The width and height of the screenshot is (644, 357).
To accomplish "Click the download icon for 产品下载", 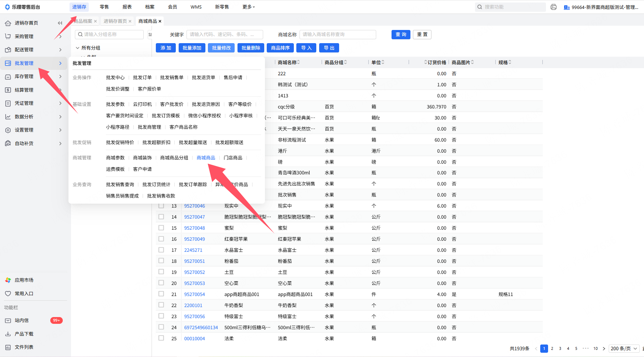I will click(8, 334).
